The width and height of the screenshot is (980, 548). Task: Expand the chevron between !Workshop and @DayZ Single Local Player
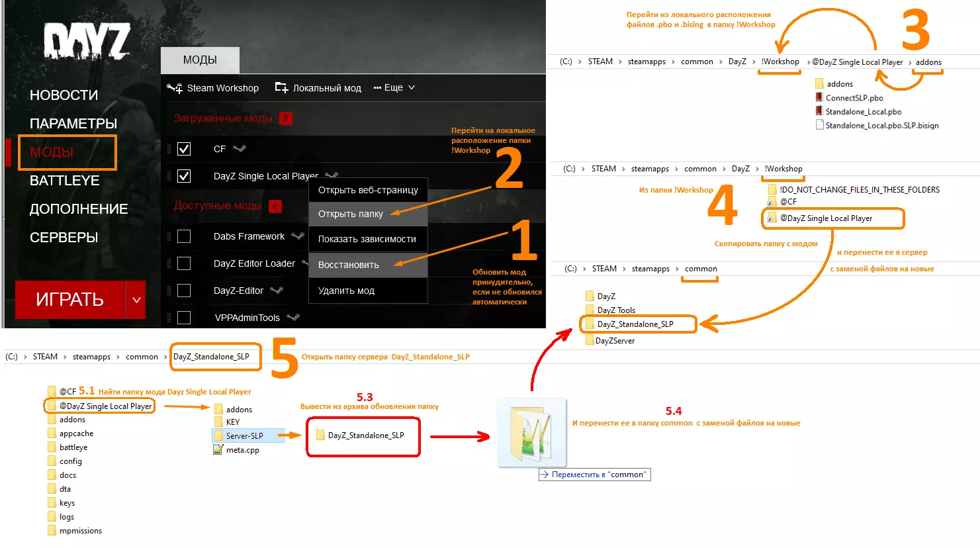coord(808,62)
